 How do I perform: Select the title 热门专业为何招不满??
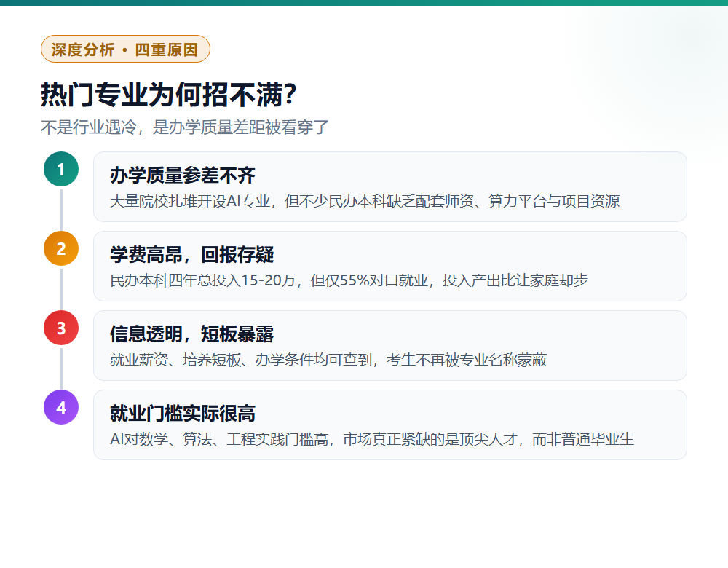(169, 94)
